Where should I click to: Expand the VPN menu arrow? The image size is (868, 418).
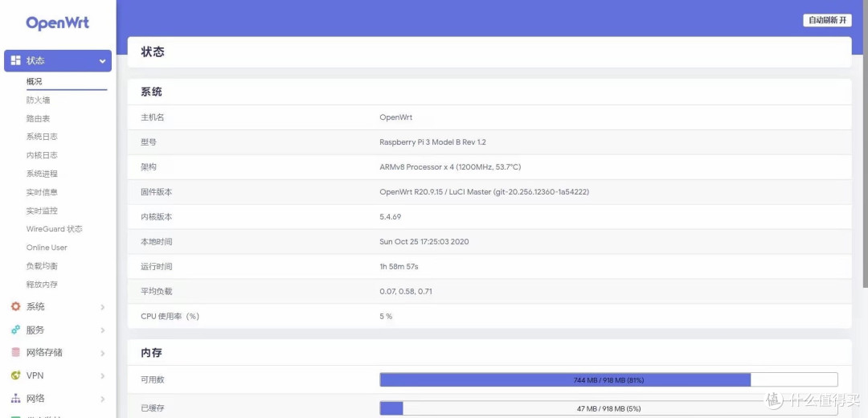(x=102, y=376)
